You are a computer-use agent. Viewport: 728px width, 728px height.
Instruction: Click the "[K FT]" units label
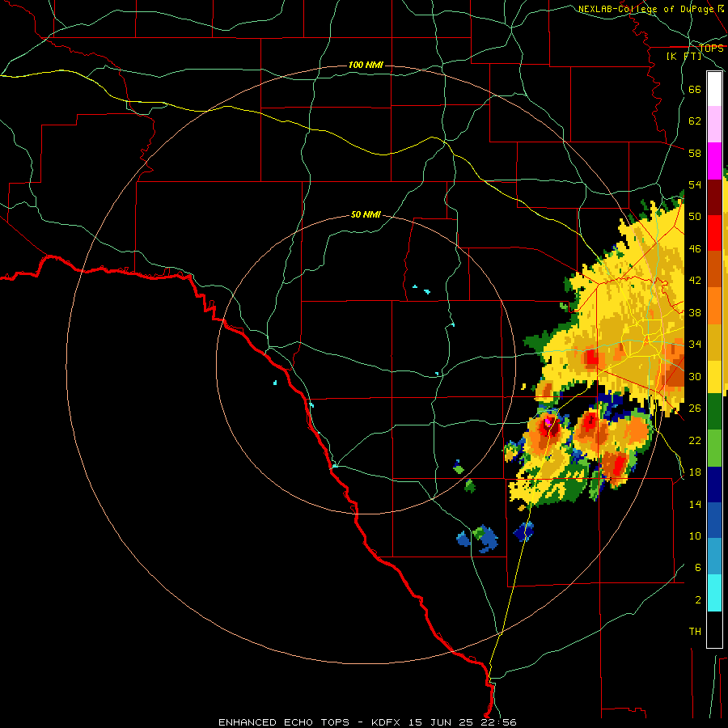(684, 56)
